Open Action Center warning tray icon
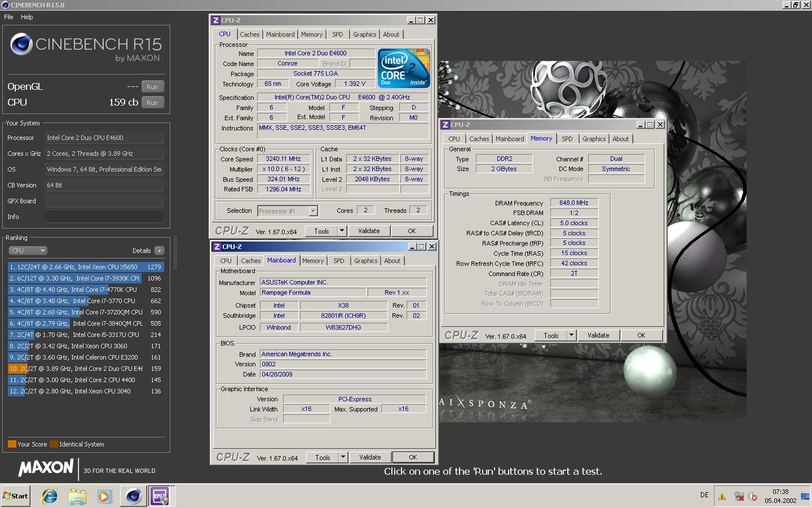This screenshot has height=508, width=812. 722,497
